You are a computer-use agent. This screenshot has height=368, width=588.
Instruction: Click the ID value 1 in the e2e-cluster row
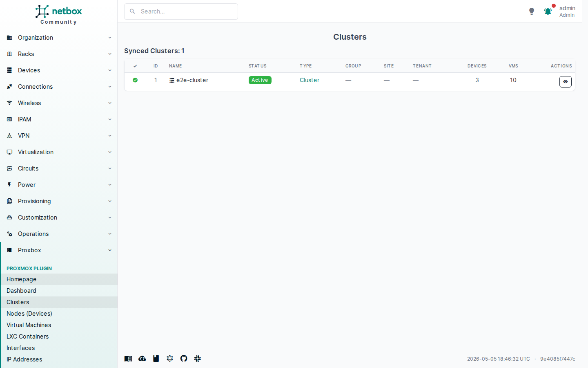(156, 80)
